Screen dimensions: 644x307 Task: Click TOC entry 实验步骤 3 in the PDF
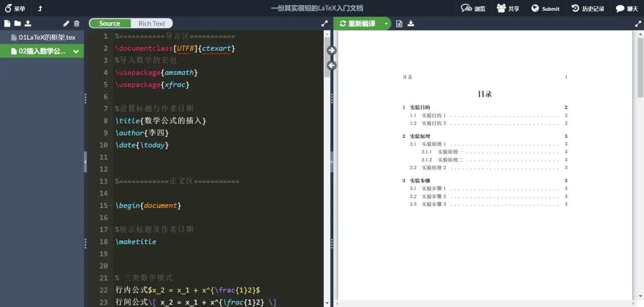(x=434, y=204)
